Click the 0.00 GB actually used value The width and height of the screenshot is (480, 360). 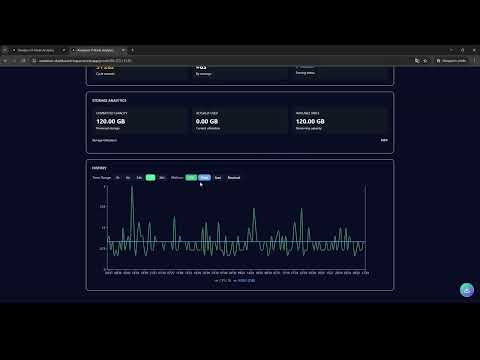207,122
